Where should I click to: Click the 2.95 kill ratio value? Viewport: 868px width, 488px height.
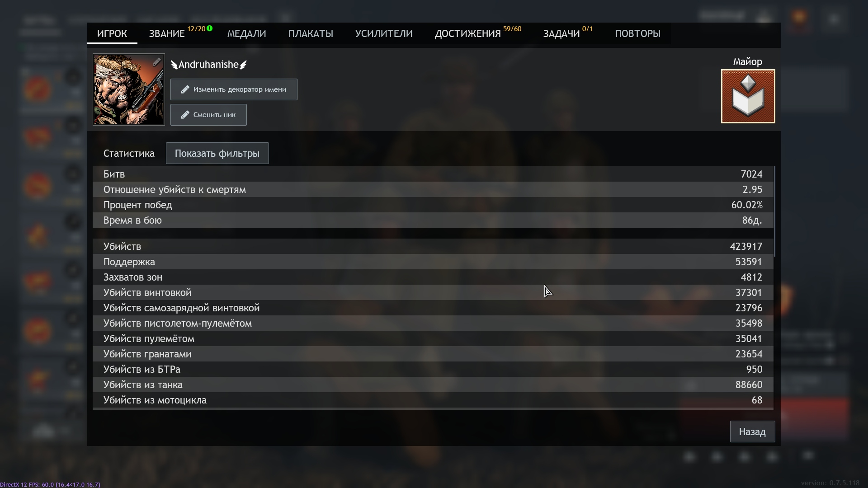[x=752, y=190]
